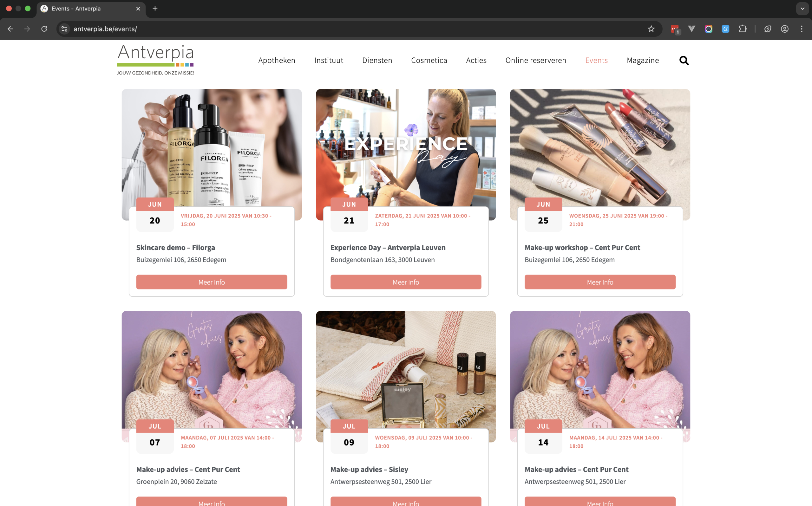Close the Events - Antverpia tab
The image size is (812, 506).
[138, 9]
